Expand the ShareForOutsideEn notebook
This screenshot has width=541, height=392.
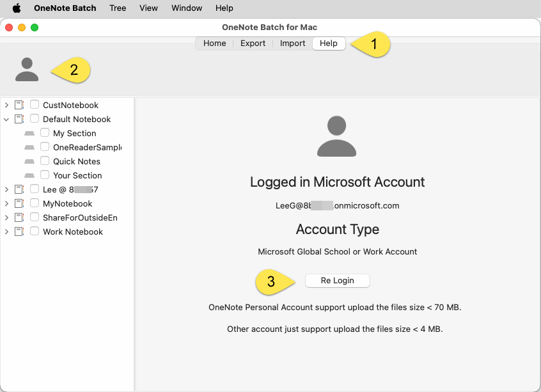tap(6, 217)
